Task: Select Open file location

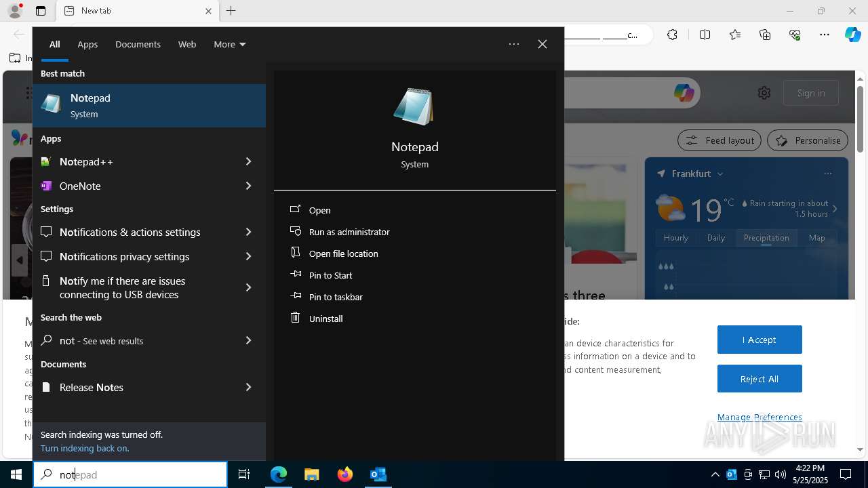Action: click(343, 253)
